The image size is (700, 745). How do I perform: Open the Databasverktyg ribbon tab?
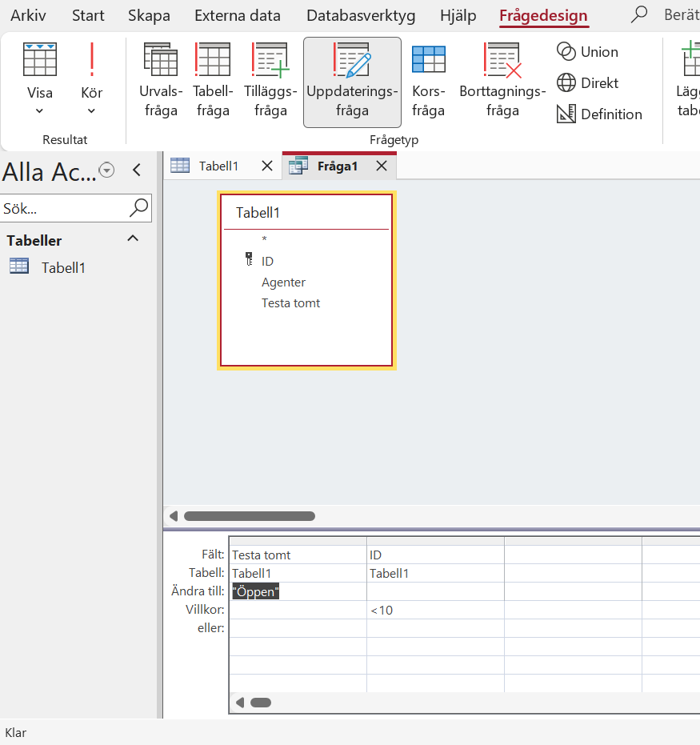361,15
